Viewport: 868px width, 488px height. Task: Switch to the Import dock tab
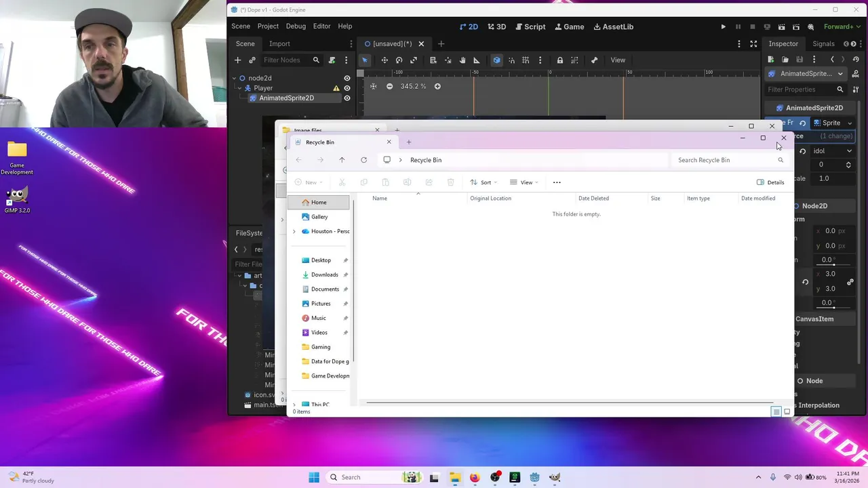coord(279,43)
